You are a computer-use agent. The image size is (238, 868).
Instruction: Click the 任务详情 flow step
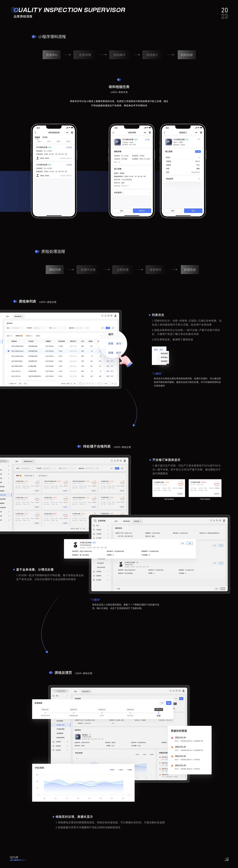tap(85, 55)
